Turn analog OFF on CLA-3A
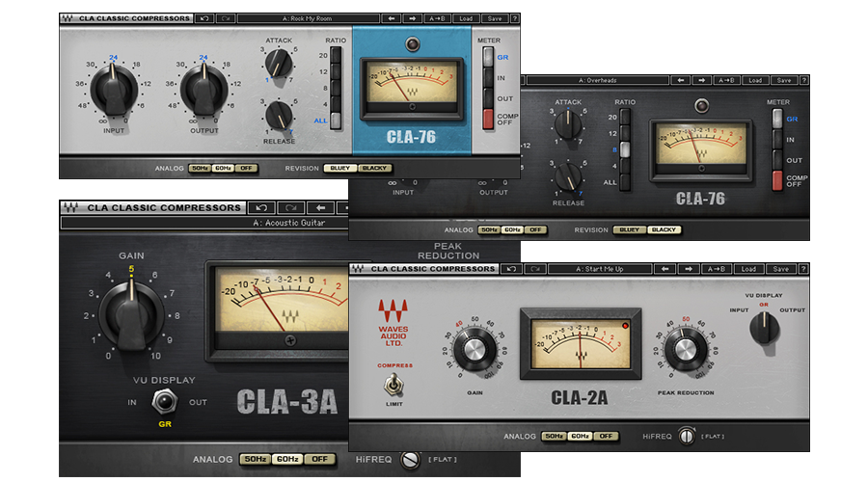The height and width of the screenshot is (482, 868). [x=319, y=459]
